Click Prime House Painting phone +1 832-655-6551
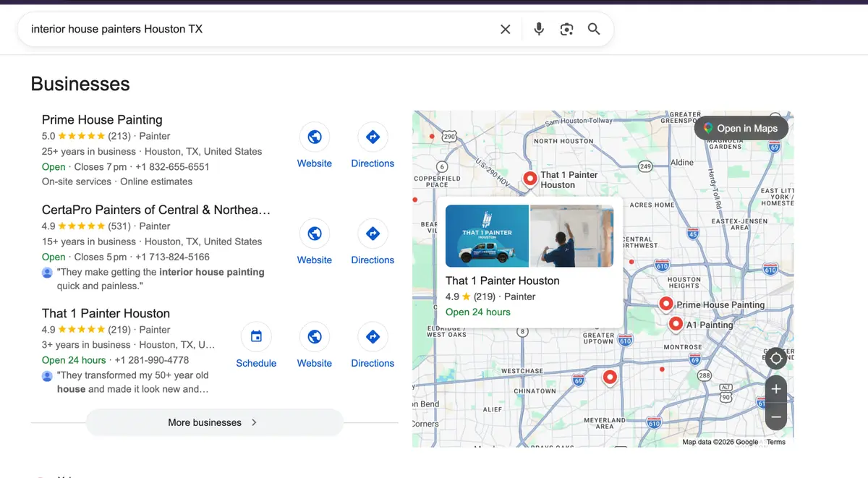This screenshot has height=478, width=868. point(172,167)
